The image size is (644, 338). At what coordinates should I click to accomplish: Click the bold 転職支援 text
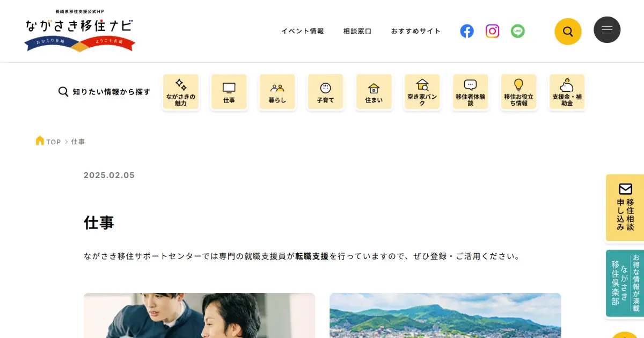tap(312, 256)
